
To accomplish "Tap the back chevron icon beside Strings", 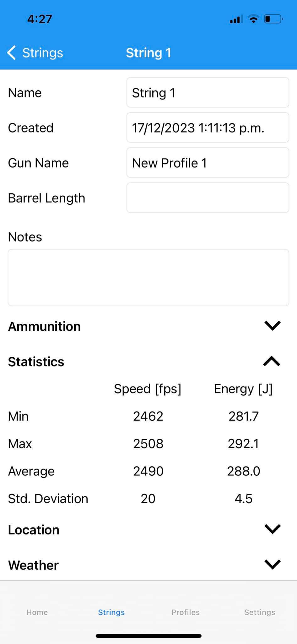I will tap(11, 53).
